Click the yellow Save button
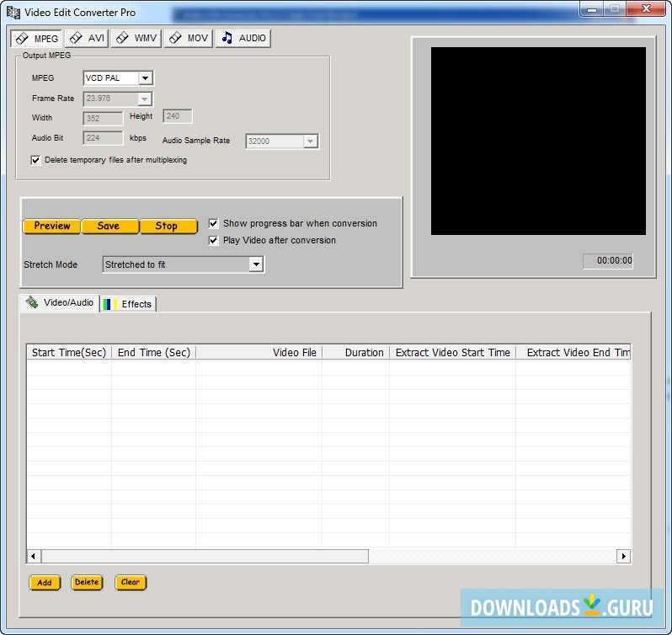672x635 pixels. (x=110, y=226)
